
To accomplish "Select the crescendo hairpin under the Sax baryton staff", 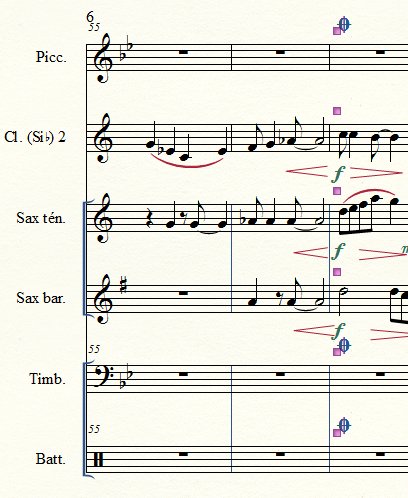I will [313, 331].
